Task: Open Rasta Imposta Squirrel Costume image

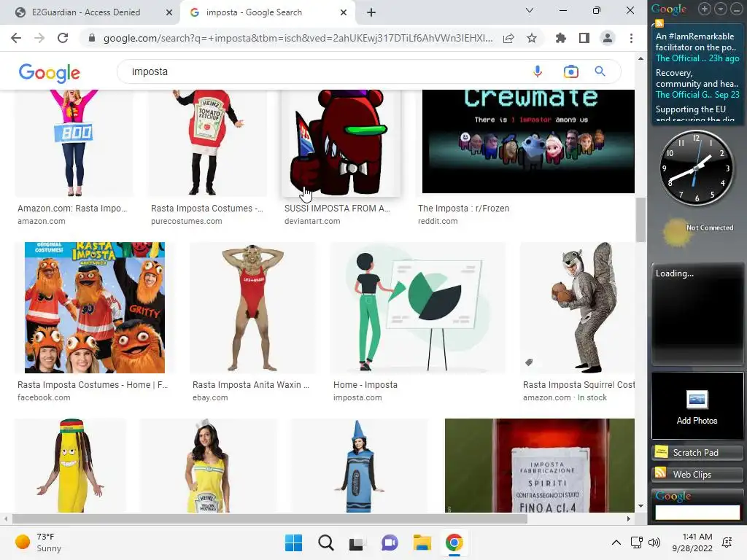Action: click(x=578, y=308)
